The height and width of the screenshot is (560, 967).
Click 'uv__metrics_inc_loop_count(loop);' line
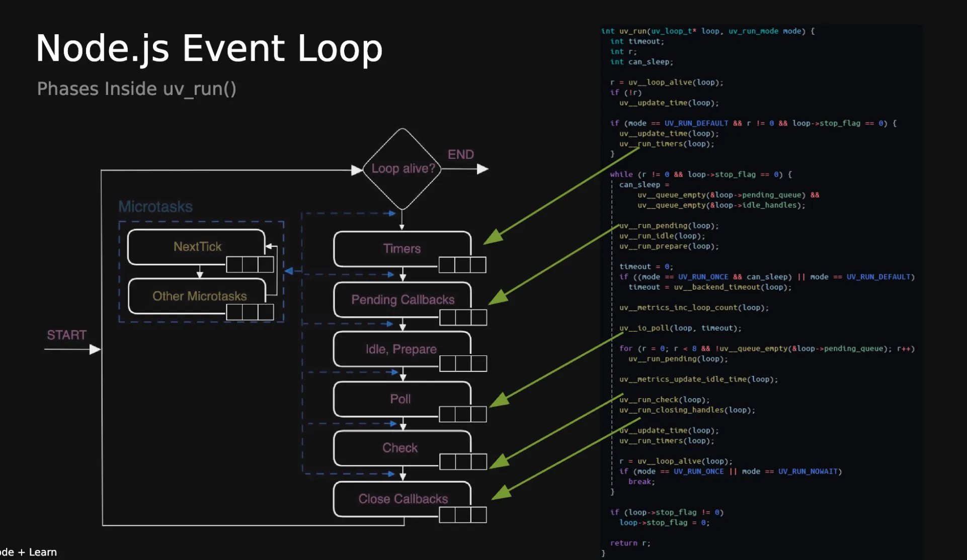coord(694,308)
